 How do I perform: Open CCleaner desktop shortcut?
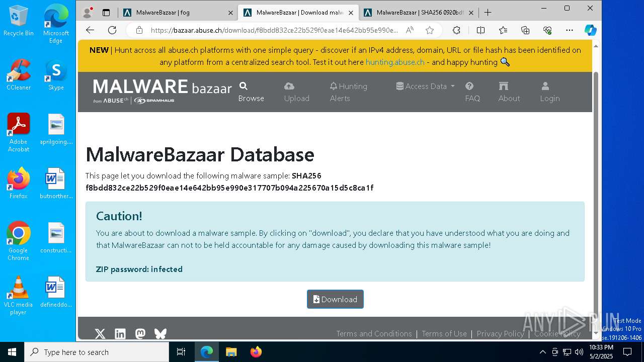click(19, 75)
